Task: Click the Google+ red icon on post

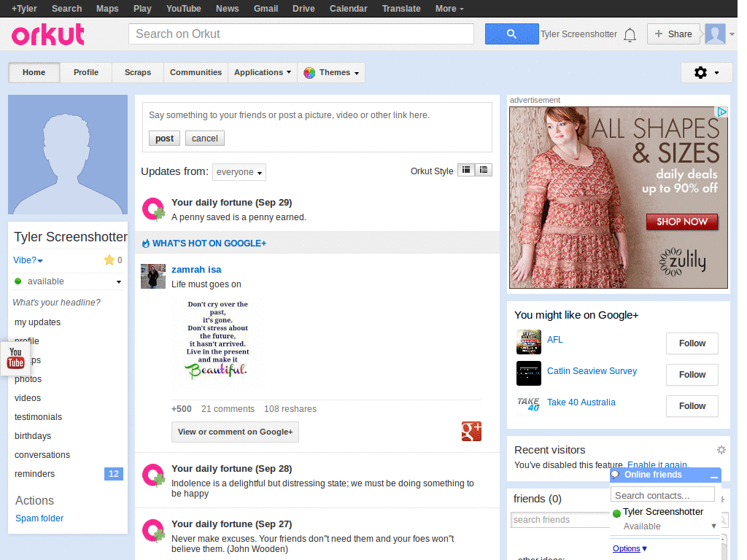Action: pos(471,432)
